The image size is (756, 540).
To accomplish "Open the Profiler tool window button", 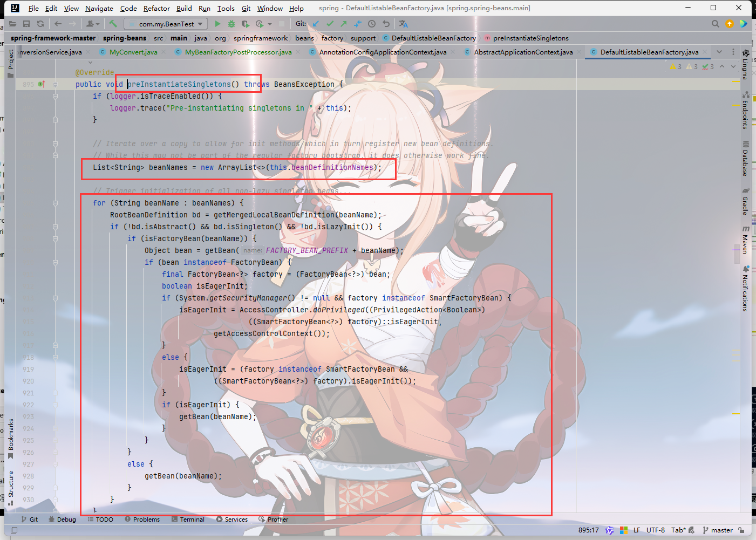I will coord(274,520).
